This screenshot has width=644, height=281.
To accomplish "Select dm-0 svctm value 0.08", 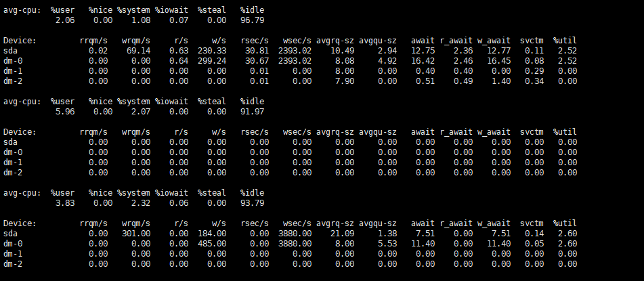I will pos(534,61).
